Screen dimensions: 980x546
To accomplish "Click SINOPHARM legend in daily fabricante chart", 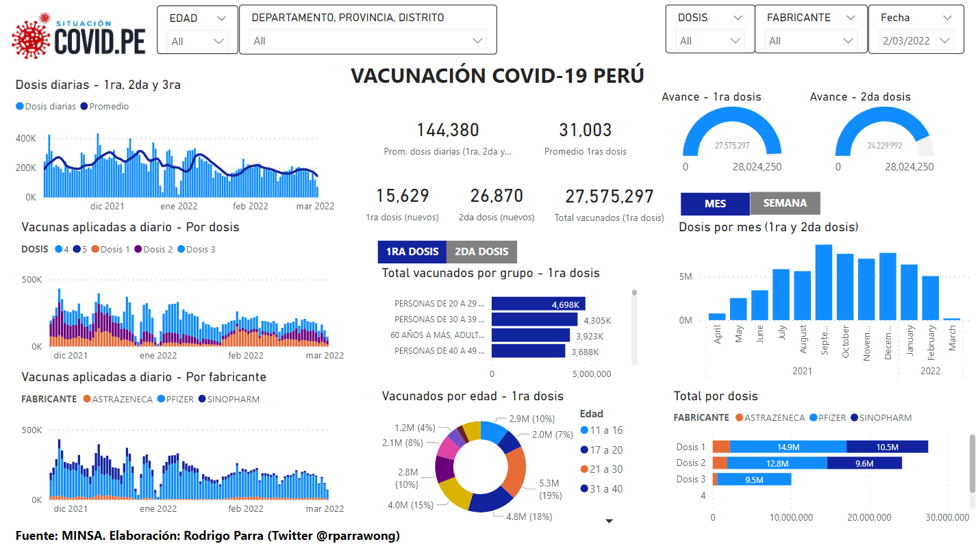I will point(229,400).
